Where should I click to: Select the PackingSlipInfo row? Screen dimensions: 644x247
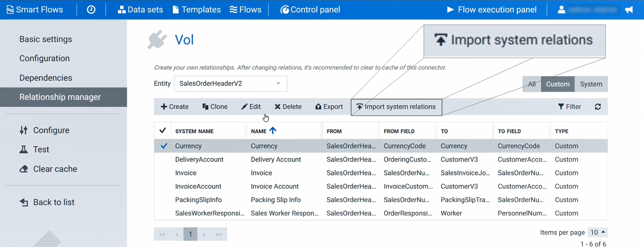[381, 199]
